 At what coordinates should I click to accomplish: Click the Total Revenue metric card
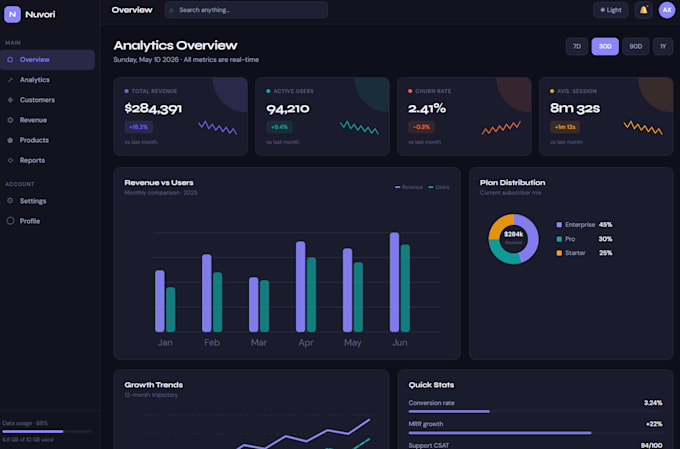pos(180,116)
